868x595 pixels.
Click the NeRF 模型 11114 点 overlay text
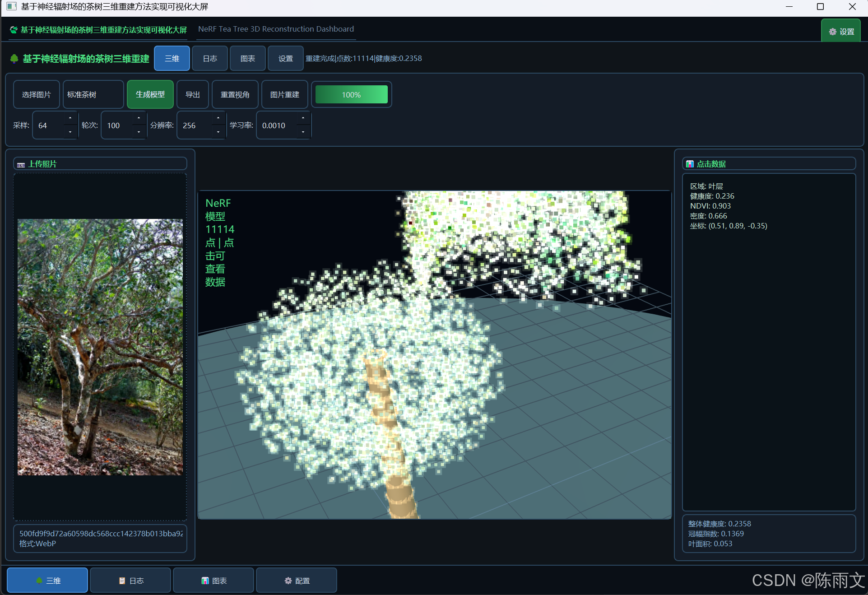point(220,242)
